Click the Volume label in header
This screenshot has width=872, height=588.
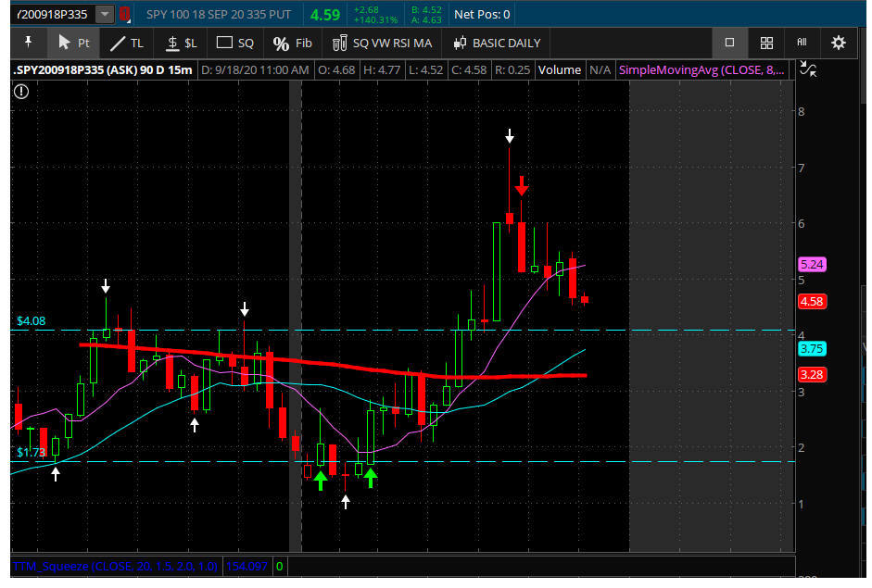click(559, 69)
